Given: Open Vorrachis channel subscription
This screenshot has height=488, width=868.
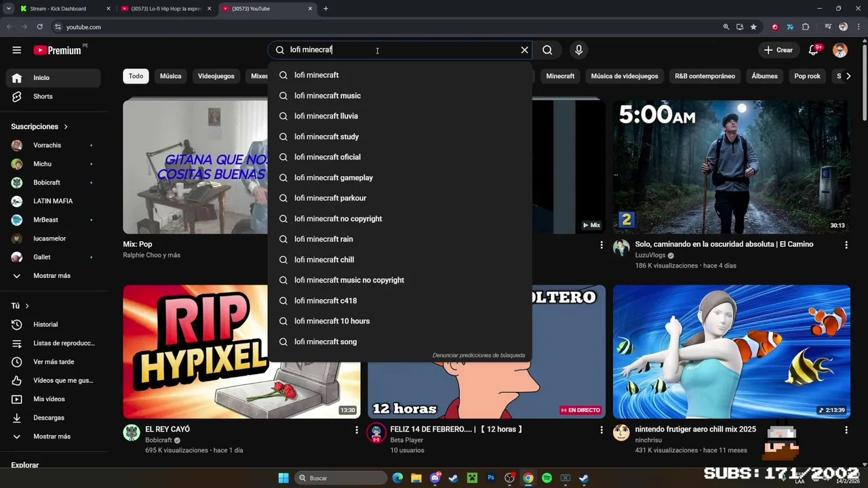Looking at the screenshot, I should 53,145.
